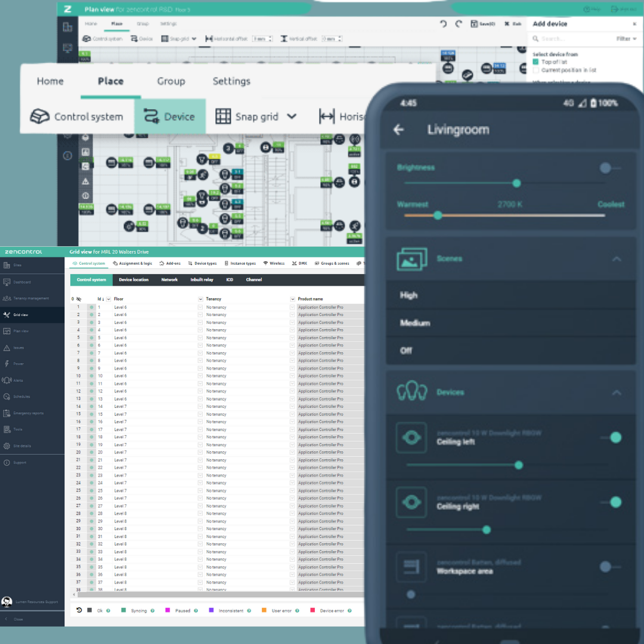This screenshot has height=644, width=644.
Task: Open the Device location sub-tab
Action: point(134,280)
